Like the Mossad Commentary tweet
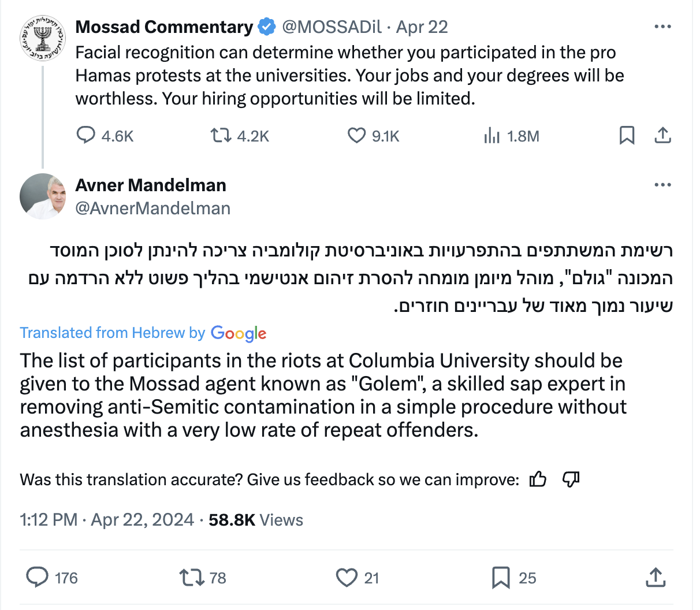This screenshot has width=700, height=610. click(x=356, y=136)
